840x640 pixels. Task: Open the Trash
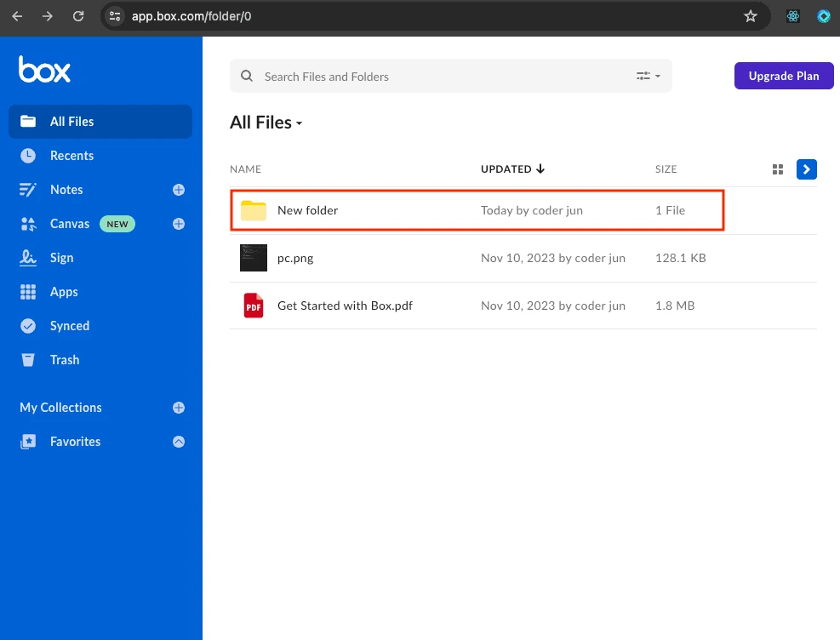65,360
